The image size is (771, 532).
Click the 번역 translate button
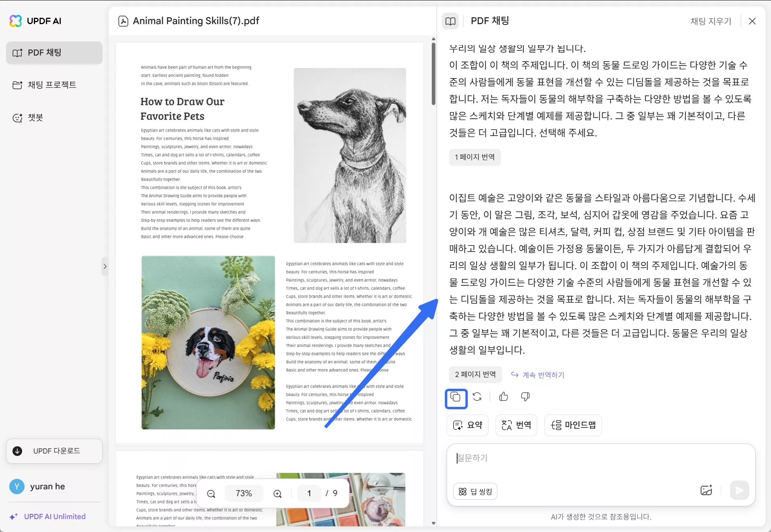(x=516, y=425)
